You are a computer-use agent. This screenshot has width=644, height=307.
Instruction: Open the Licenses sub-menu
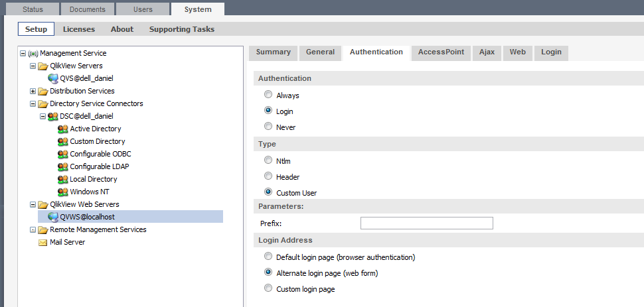point(79,29)
